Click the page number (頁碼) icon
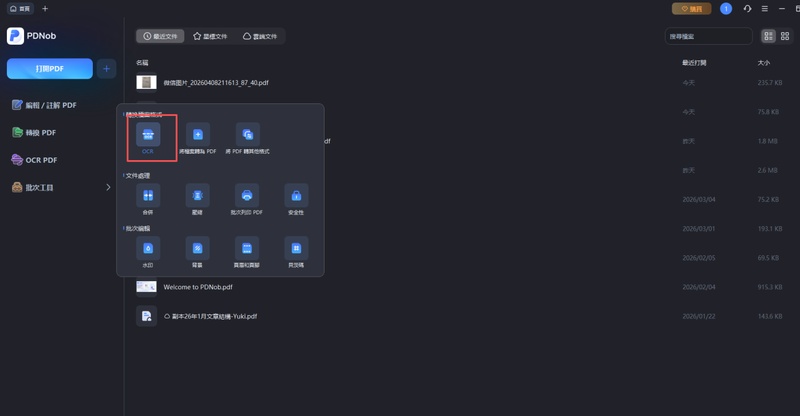The image size is (800, 416). (x=296, y=247)
